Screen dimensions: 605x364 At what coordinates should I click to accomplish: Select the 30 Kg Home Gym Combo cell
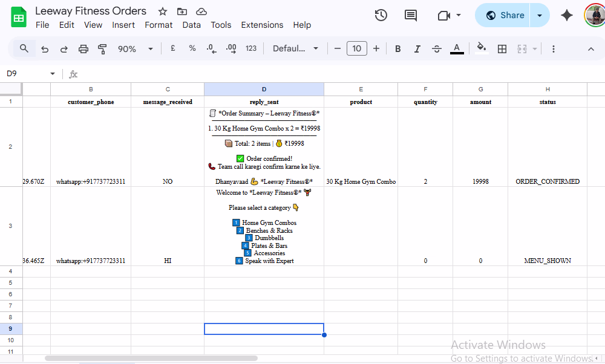(361, 147)
